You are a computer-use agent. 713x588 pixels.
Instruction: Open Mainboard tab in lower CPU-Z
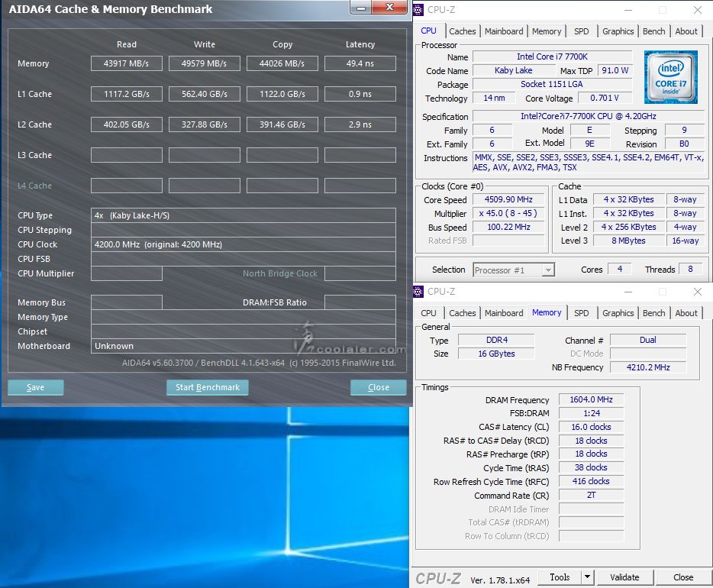[504, 313]
